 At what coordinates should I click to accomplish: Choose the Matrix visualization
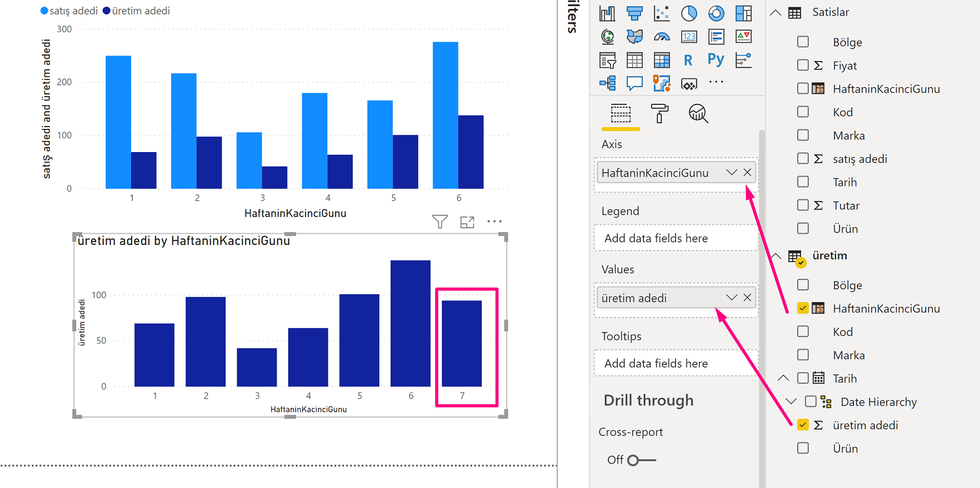pyautogui.click(x=662, y=60)
